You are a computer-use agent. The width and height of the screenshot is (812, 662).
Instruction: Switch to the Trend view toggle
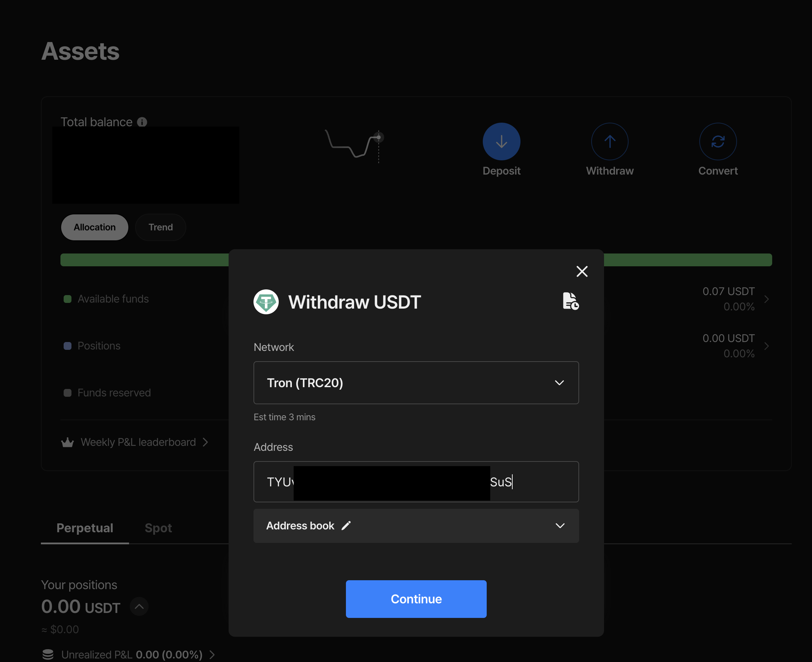pos(160,227)
